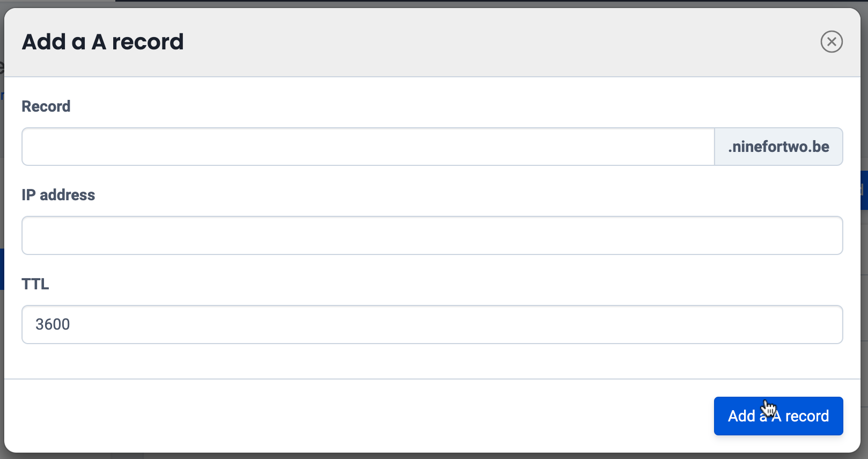
Task: Click the right end of the TTL field
Action: click(x=826, y=325)
